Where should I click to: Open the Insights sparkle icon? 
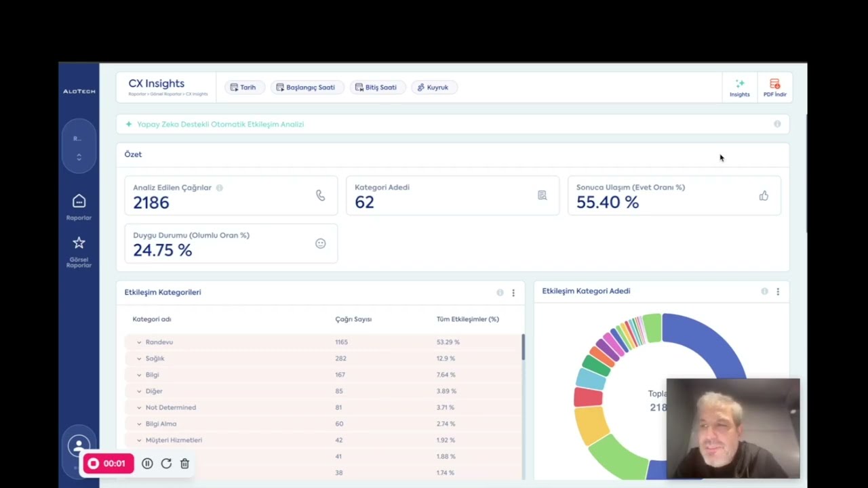pyautogui.click(x=740, y=84)
